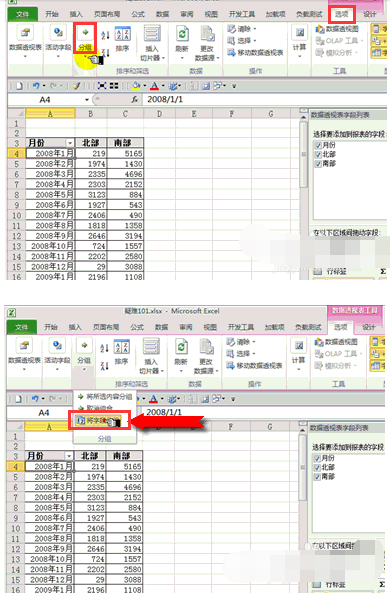The height and width of the screenshot is (597, 390).
Task: Click formula bar showing 2008/1/1, upper screenshot
Action: point(265,99)
